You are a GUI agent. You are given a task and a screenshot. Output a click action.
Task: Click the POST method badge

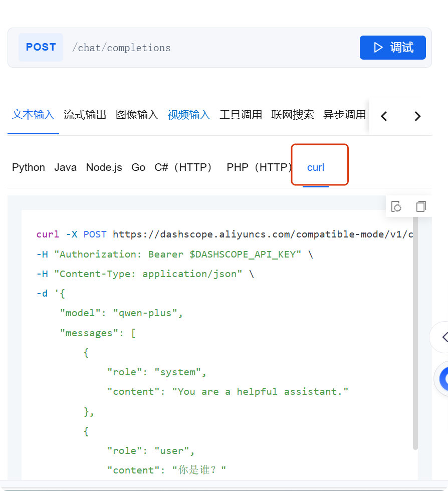click(41, 47)
